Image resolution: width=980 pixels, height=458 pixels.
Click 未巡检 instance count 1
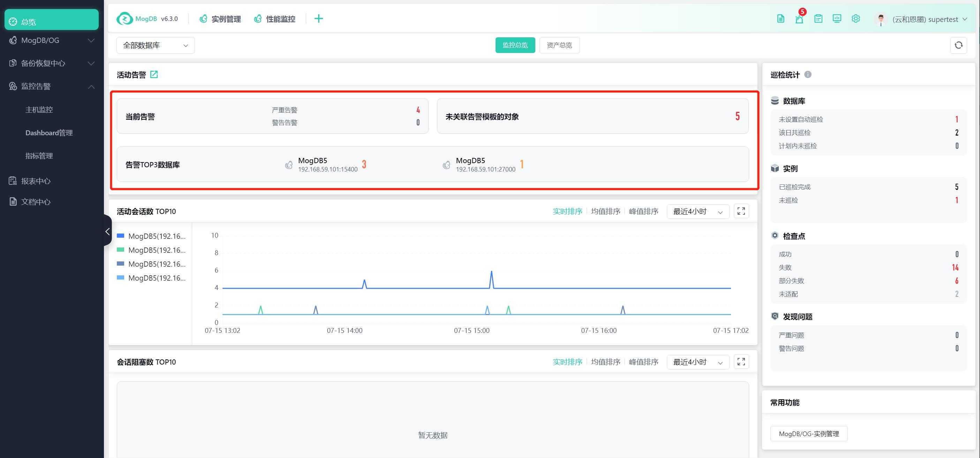pos(957,200)
